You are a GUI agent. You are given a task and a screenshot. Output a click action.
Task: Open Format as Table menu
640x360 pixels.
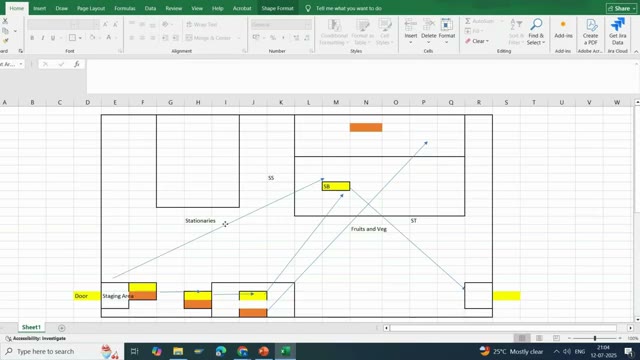tap(362, 32)
